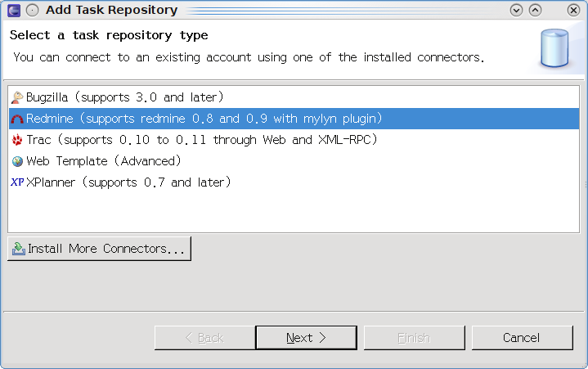Click the round pin button in titlebar

point(33,10)
